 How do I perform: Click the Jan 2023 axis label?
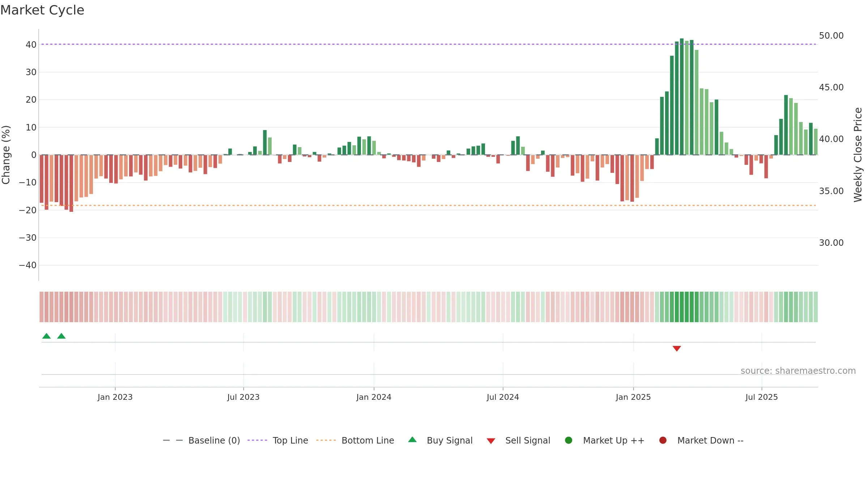coord(115,397)
